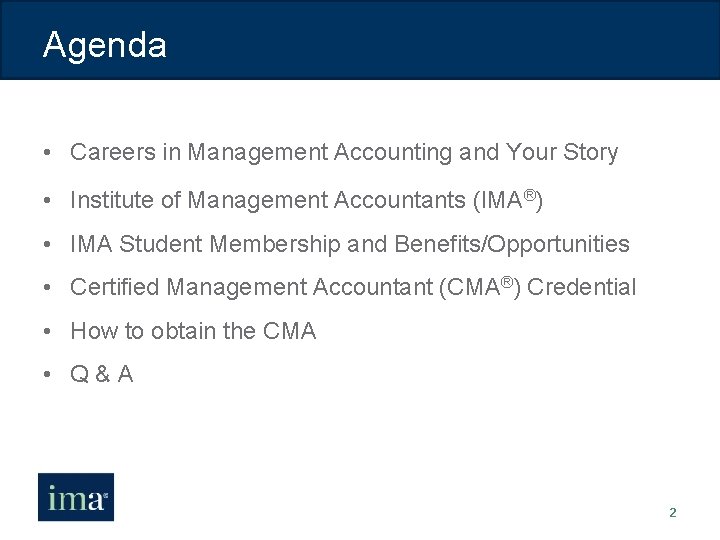Viewport: 720px width, 540px height.
Task: Click the bullet before the Careers line
Action: pyautogui.click(x=48, y=153)
